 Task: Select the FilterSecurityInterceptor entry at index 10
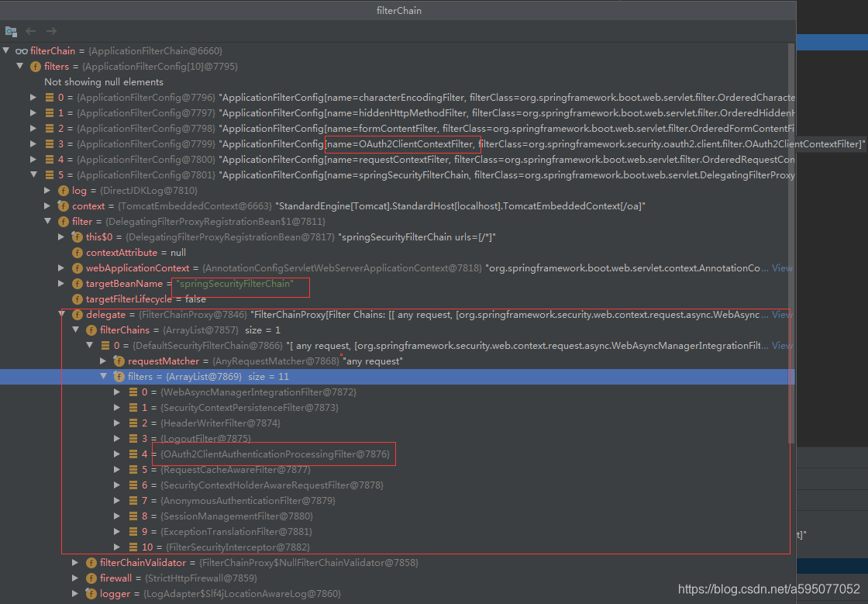pos(225,547)
